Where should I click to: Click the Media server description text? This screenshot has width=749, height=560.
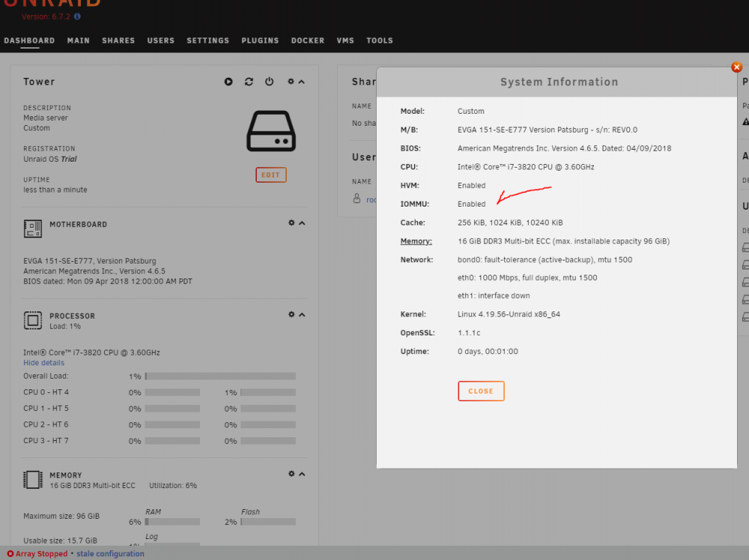[x=46, y=118]
